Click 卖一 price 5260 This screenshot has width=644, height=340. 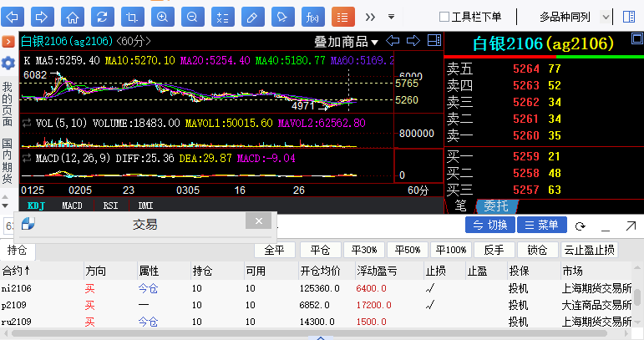tap(525, 136)
